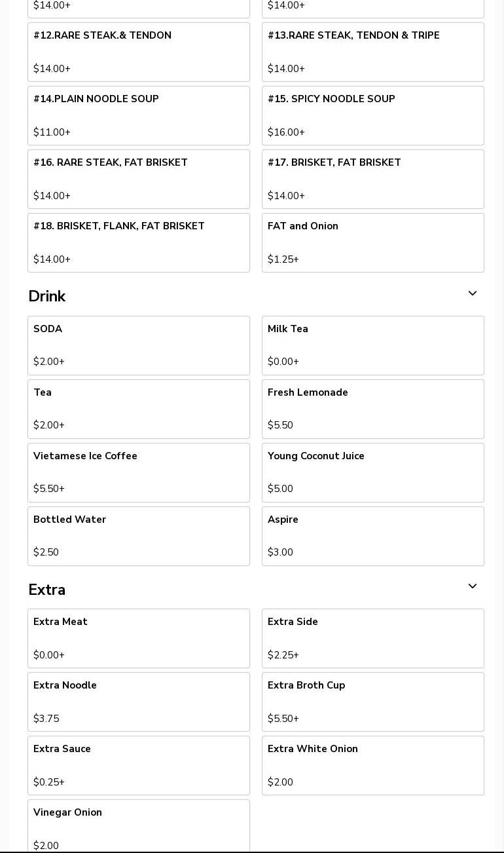504x853 pixels.
Task: Collapse the Drink section chevron
Action: (472, 294)
